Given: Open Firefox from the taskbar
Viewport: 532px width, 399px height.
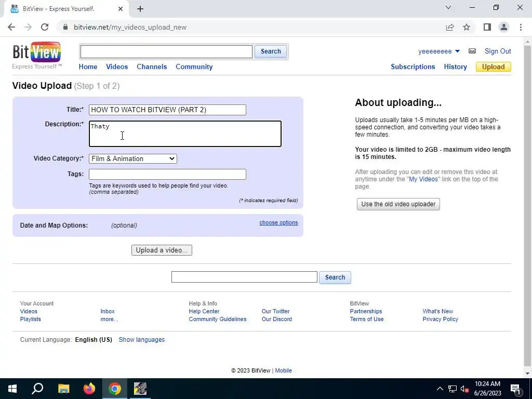Looking at the screenshot, I should point(89,389).
